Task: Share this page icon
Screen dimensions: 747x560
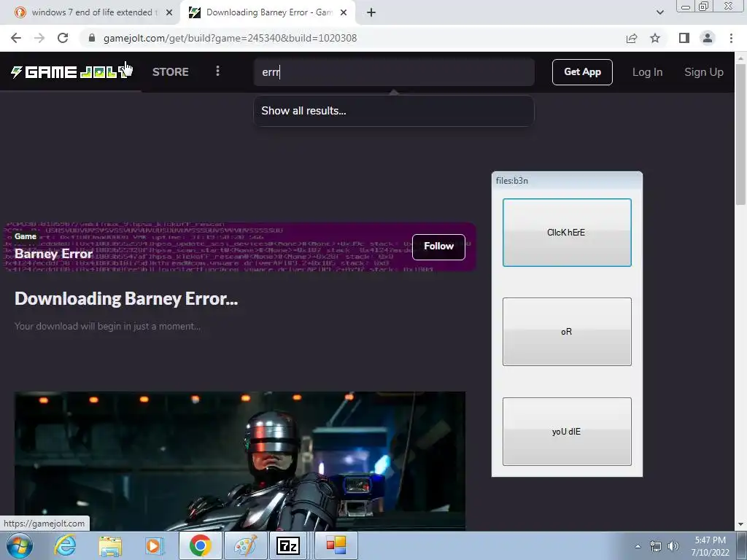Action: coord(632,38)
